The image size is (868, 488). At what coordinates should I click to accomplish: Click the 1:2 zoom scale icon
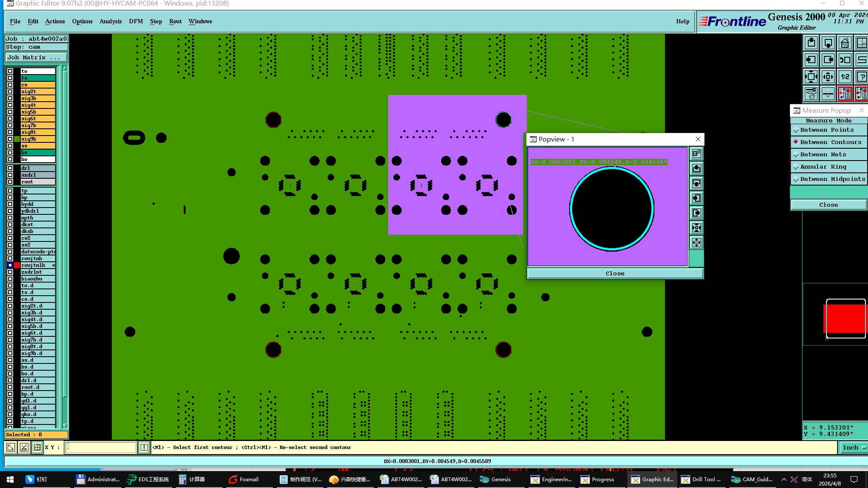(845, 77)
